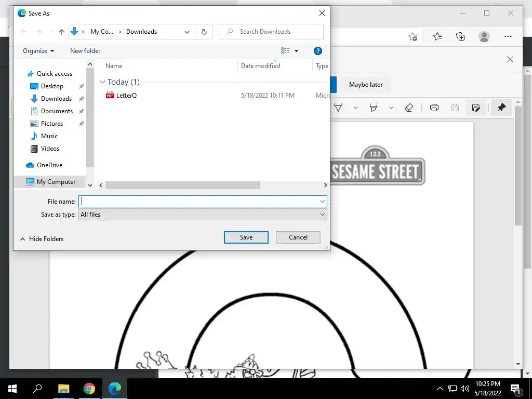Open the Action Center notifications icon
Viewport: 532px width, 399px height.
[516, 389]
